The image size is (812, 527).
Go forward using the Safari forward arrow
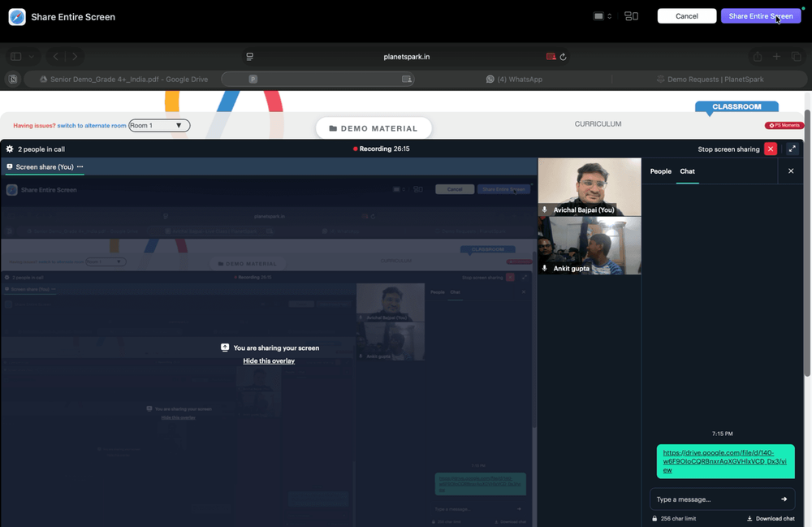pos(75,56)
